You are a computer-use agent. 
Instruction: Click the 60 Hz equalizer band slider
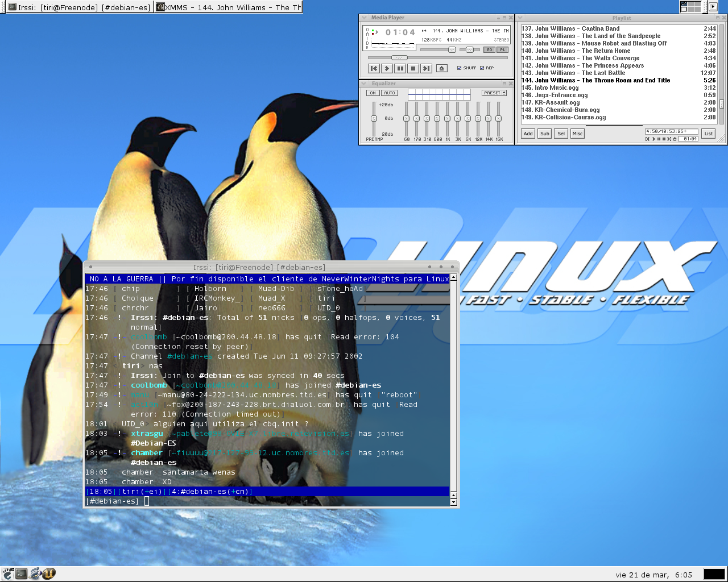click(x=406, y=118)
